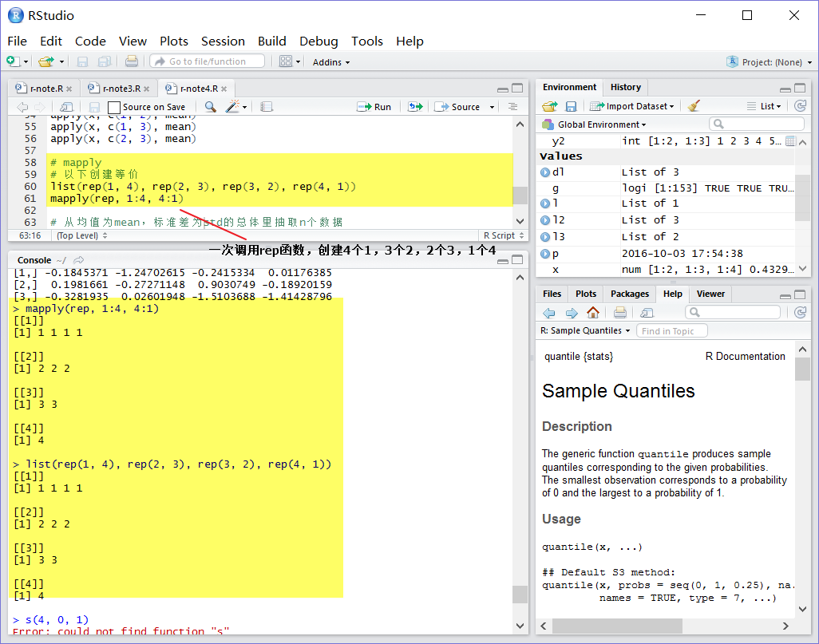Click the print icon in main toolbar
The width and height of the screenshot is (819, 644).
point(132,61)
